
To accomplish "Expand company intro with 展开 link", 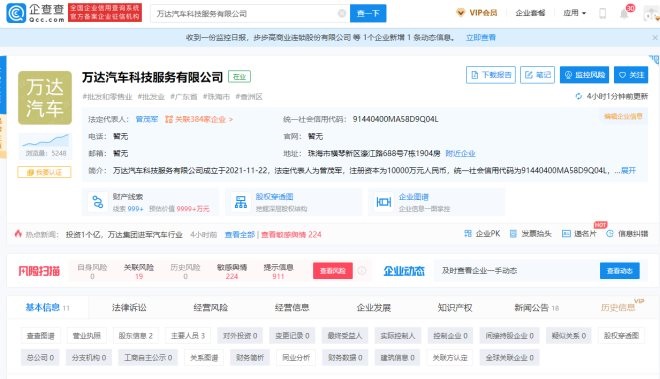I will (628, 171).
